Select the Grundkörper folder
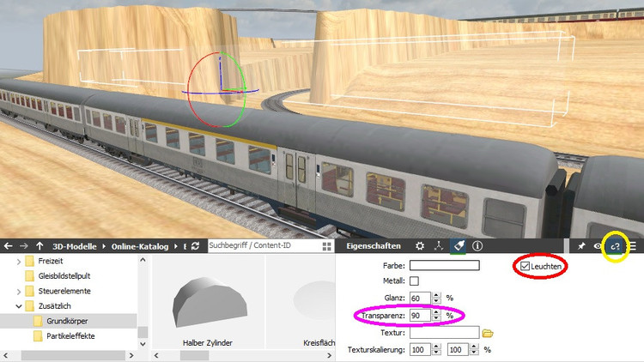 [x=67, y=321]
